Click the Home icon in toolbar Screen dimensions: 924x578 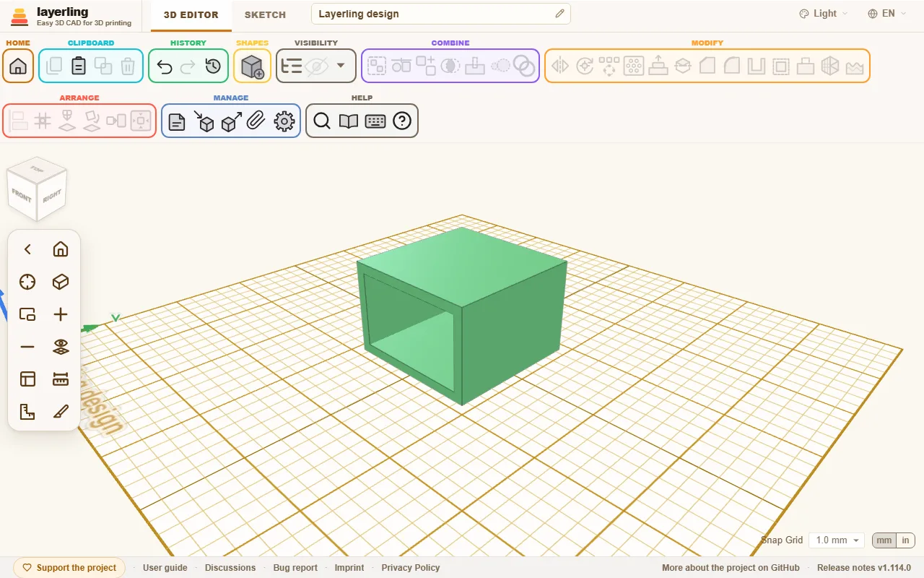18,66
